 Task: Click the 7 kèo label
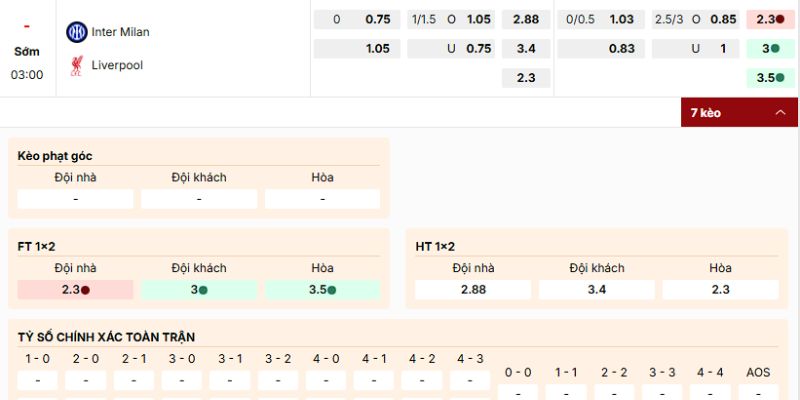(705, 113)
